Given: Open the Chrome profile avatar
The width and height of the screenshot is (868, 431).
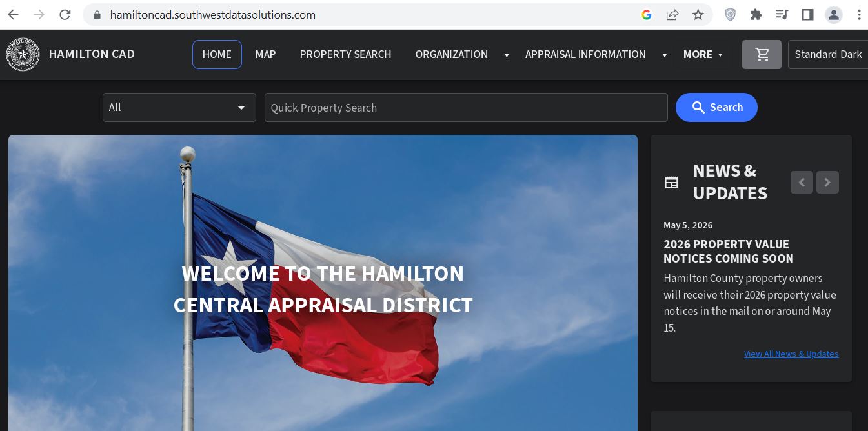Looking at the screenshot, I should click(x=834, y=14).
